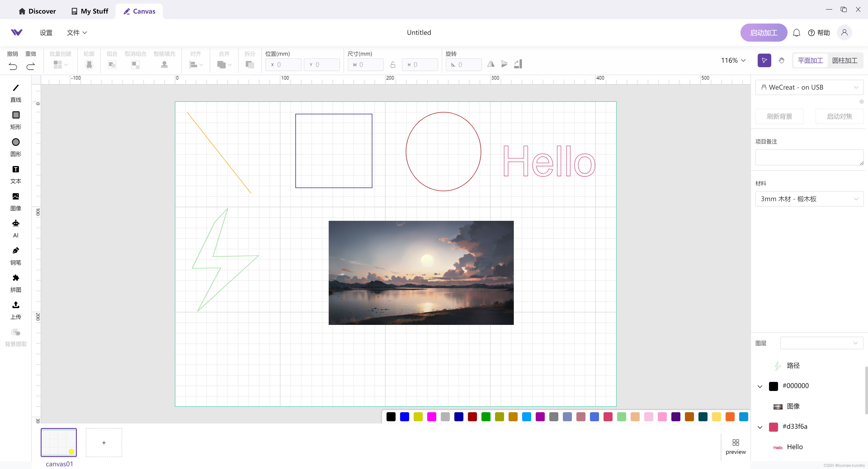The image size is (868, 469).
Task: Open the 116% zoom level dropdown
Action: coord(733,61)
